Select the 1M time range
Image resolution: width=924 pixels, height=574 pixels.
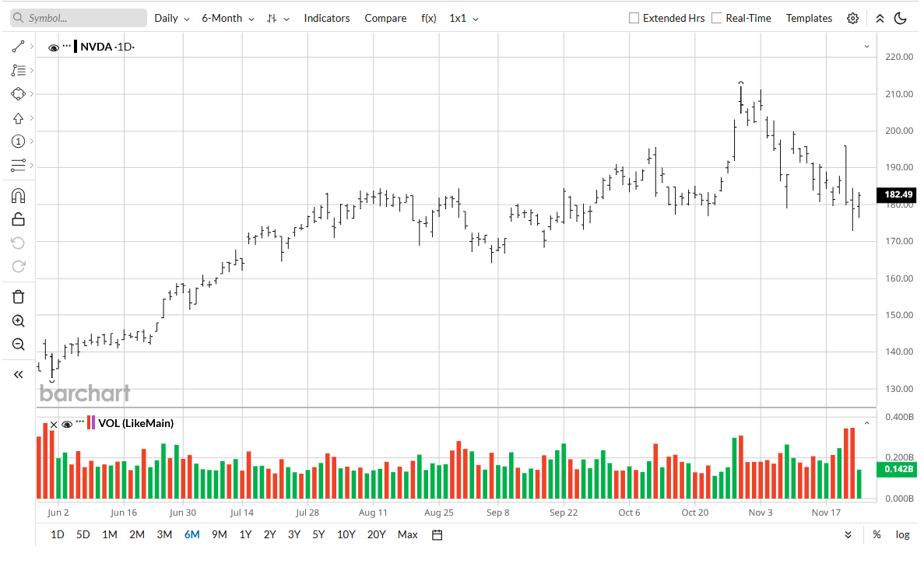110,535
